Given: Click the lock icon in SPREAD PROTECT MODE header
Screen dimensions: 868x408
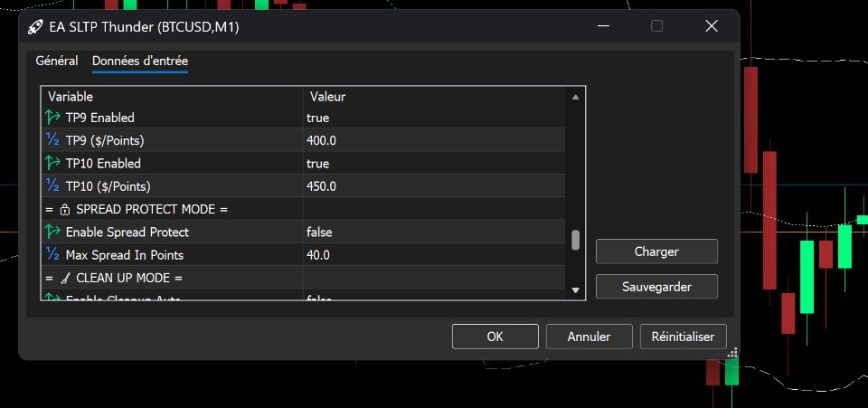Looking at the screenshot, I should (65, 209).
